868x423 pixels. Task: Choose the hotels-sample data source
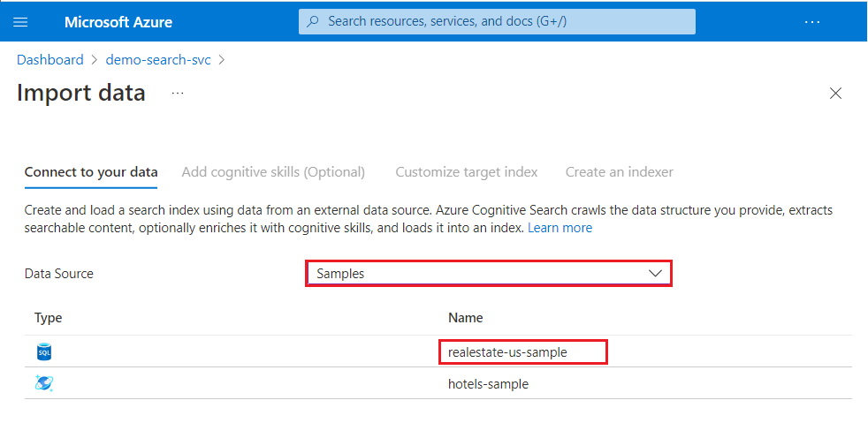tap(488, 384)
